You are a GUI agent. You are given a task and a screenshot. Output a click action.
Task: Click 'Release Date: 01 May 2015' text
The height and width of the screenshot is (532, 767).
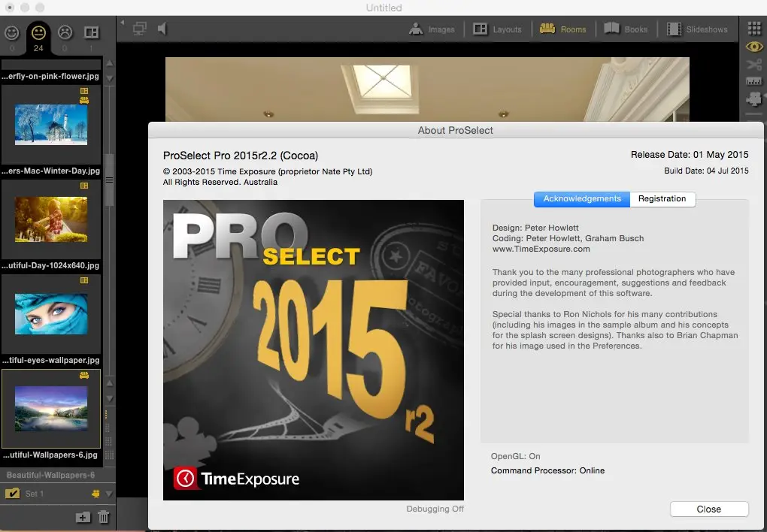click(x=690, y=155)
